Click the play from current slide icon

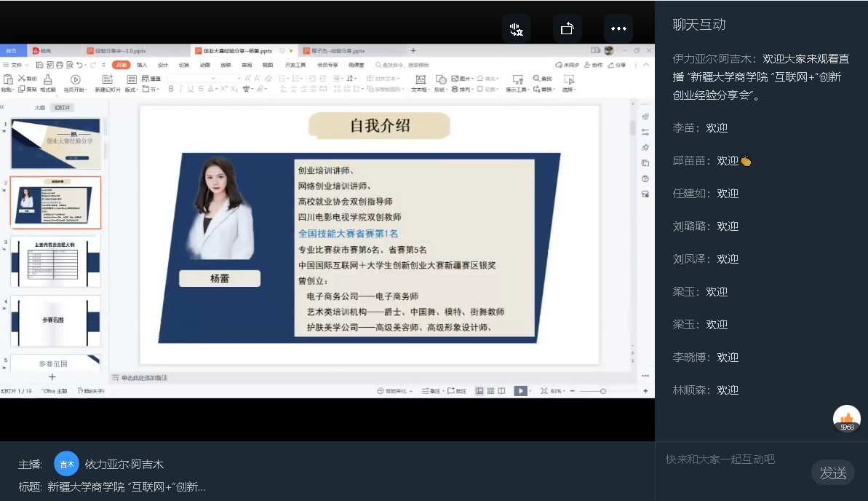(x=75, y=80)
